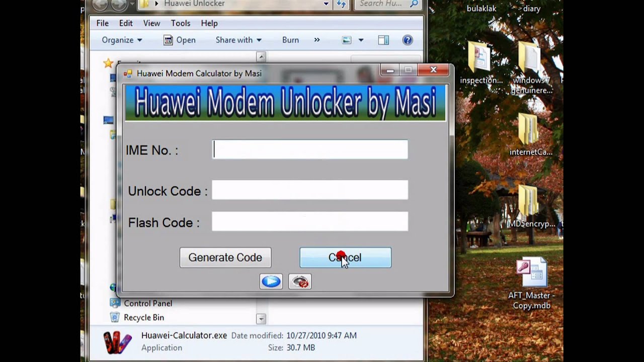
Task: Click the 30.7 MB size value
Action: point(300,347)
